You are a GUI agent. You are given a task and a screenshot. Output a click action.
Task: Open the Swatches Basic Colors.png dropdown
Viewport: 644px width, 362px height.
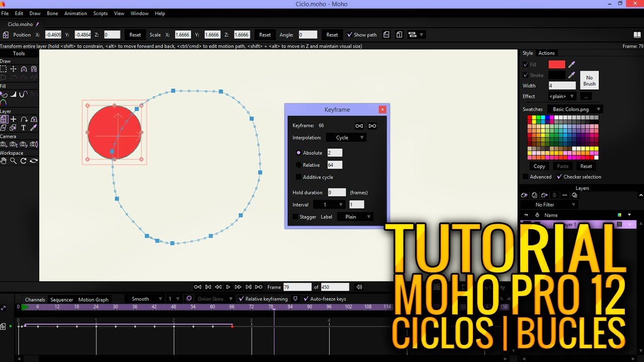[575, 109]
